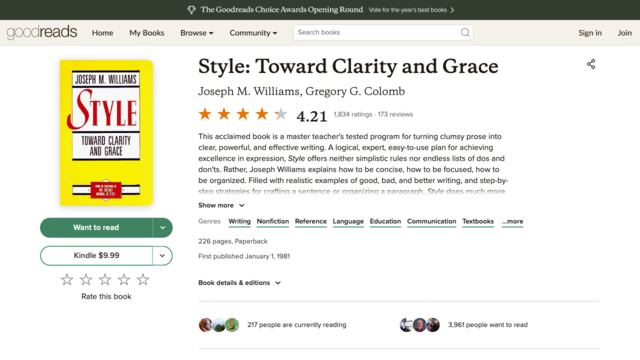Click the avatars of people who want to read
Viewport: 640px width, 360px height.
pos(420,325)
